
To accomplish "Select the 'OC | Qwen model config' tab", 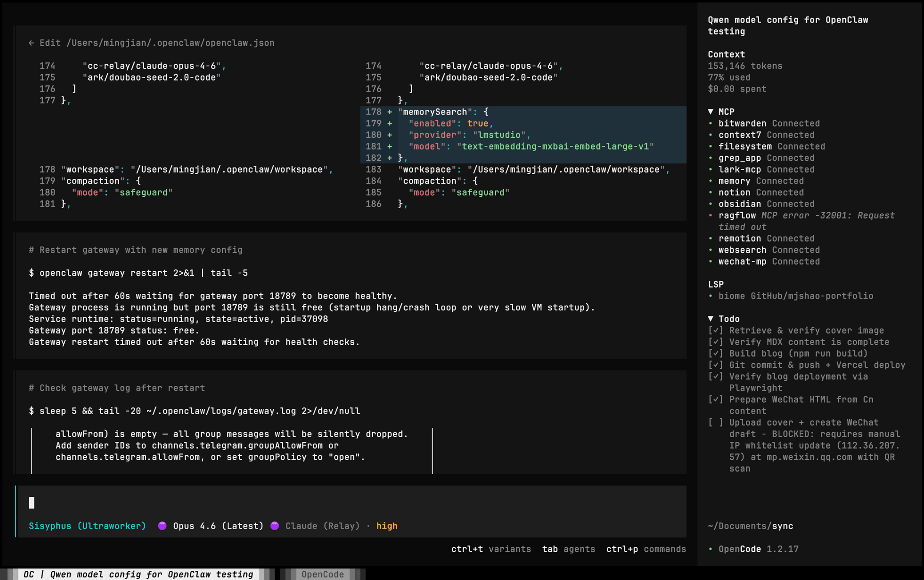I will [138, 574].
